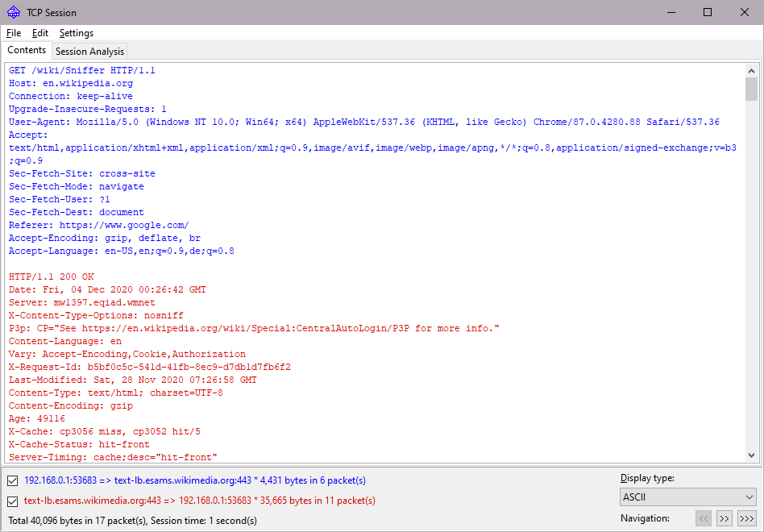Click the "Upgrade-Insecure-Requests: 1" line
Viewport: 764px width, 532px height.
point(88,109)
